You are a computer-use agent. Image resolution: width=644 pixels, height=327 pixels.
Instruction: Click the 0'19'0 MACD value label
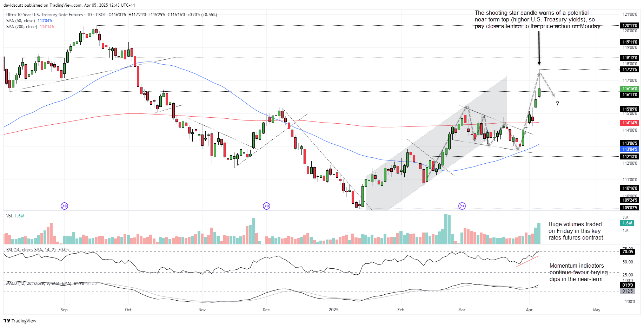click(627, 285)
